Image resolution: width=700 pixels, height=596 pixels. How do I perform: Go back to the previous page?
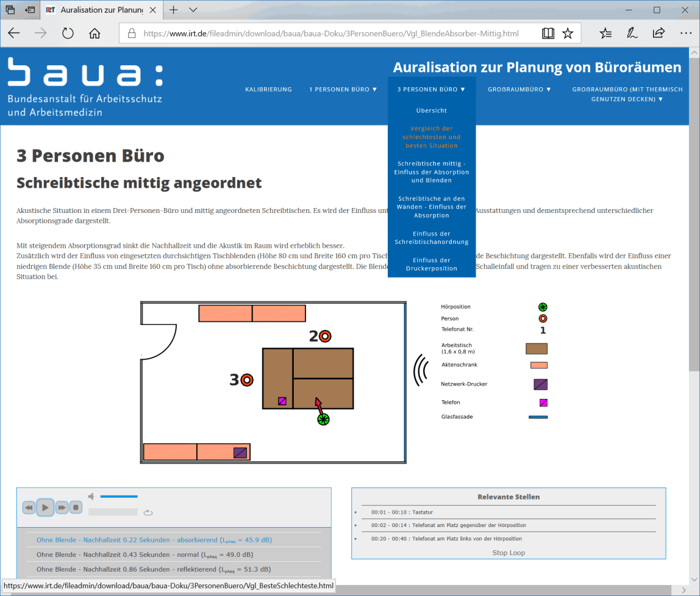click(x=14, y=33)
